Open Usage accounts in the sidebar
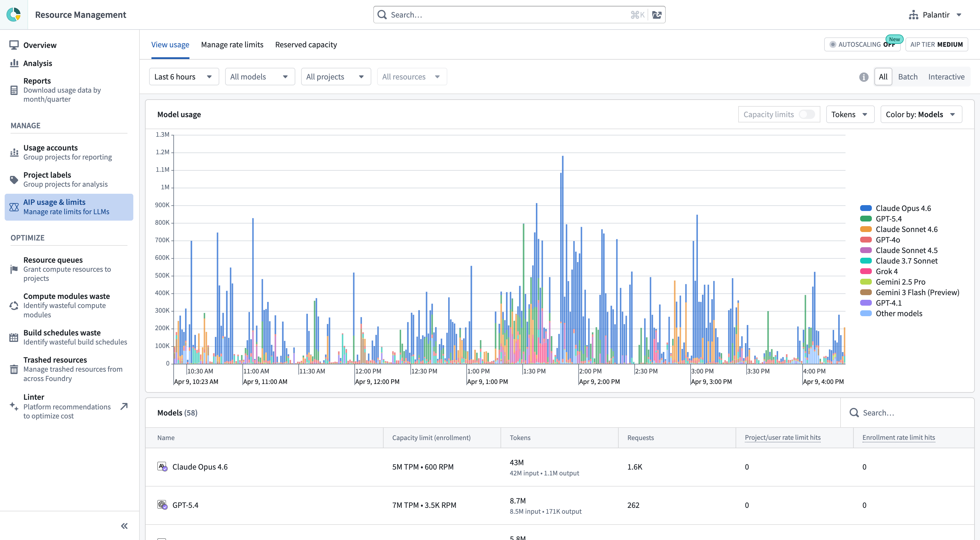Screen dimensions: 980x540 pos(69,153)
